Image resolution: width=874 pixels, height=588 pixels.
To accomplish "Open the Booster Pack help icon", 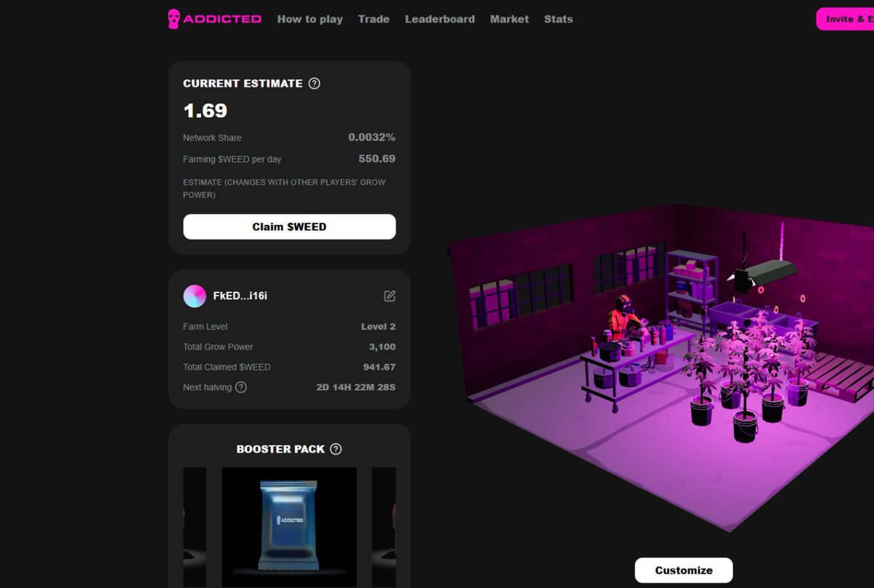I will point(336,449).
